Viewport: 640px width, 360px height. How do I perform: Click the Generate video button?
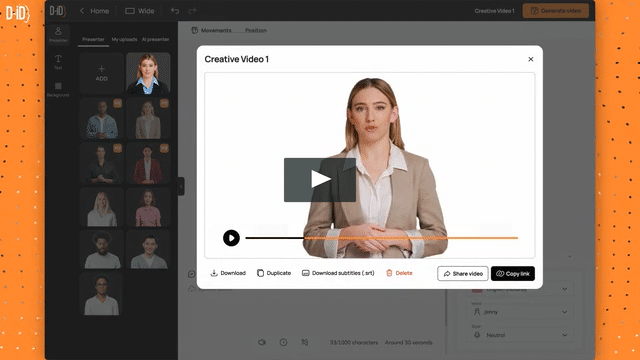tap(556, 11)
